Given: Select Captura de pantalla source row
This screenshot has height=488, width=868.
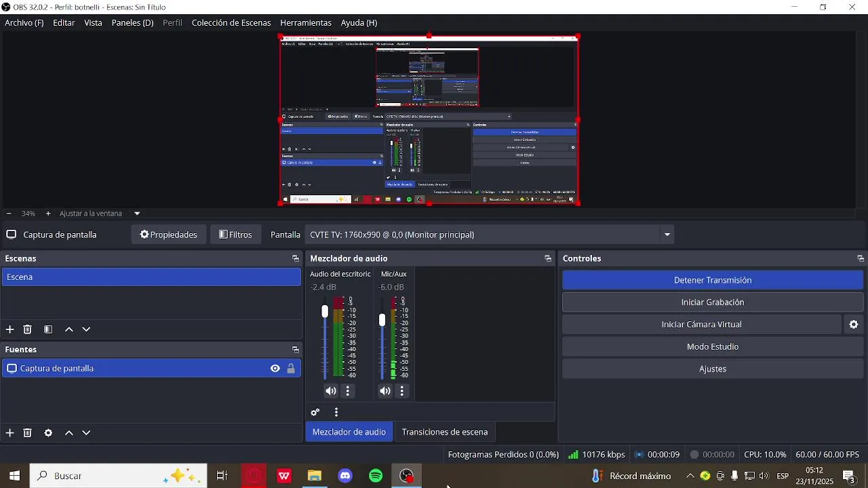Looking at the screenshot, I should [151, 369].
